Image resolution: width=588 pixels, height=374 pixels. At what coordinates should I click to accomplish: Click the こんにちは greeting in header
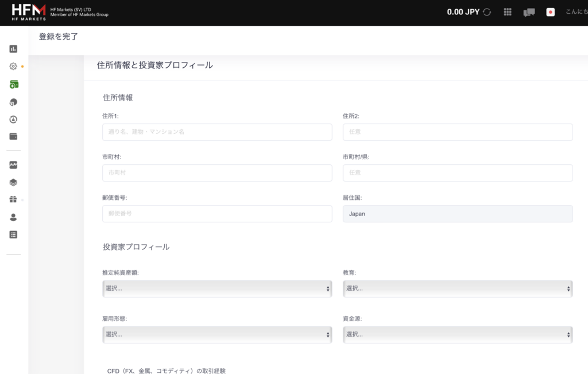click(x=577, y=12)
